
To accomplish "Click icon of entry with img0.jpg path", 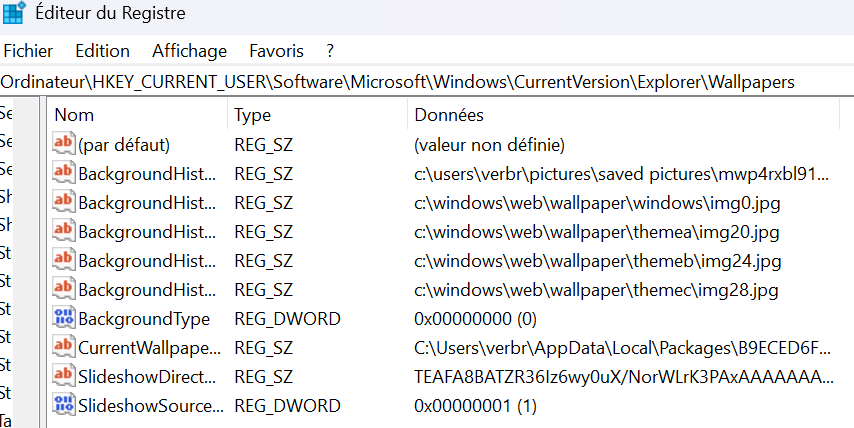I will 63,201.
